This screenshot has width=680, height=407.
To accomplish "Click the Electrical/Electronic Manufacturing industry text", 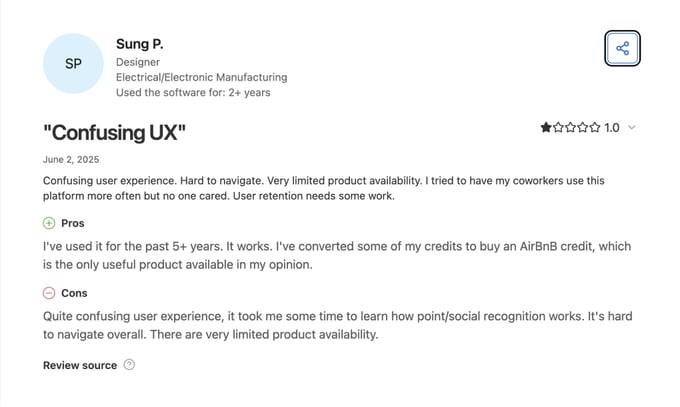I will (x=201, y=77).
